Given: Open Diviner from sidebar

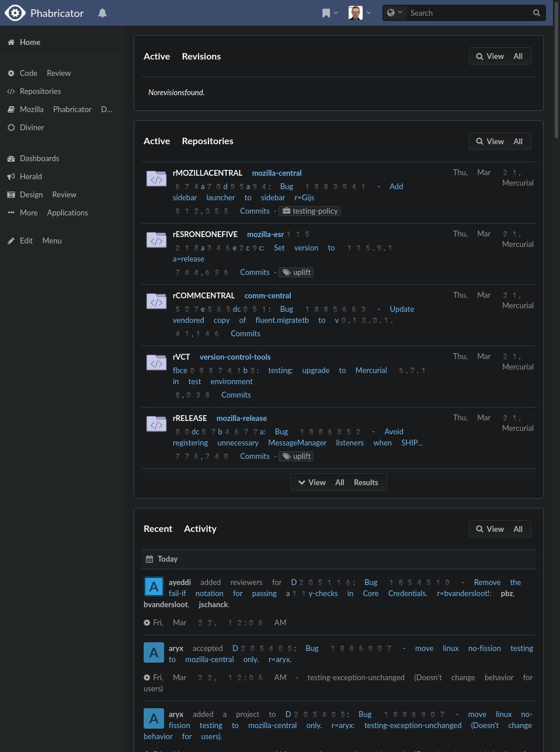Looking at the screenshot, I should pyautogui.click(x=61, y=127).
